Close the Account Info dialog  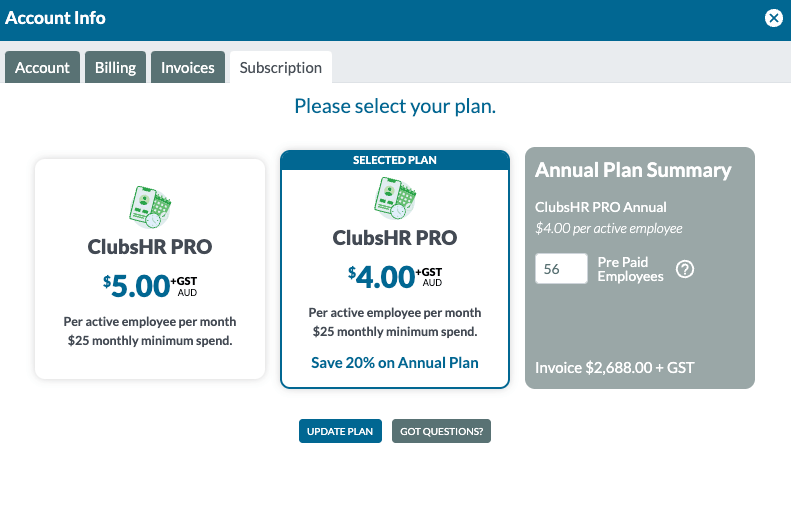[773, 18]
